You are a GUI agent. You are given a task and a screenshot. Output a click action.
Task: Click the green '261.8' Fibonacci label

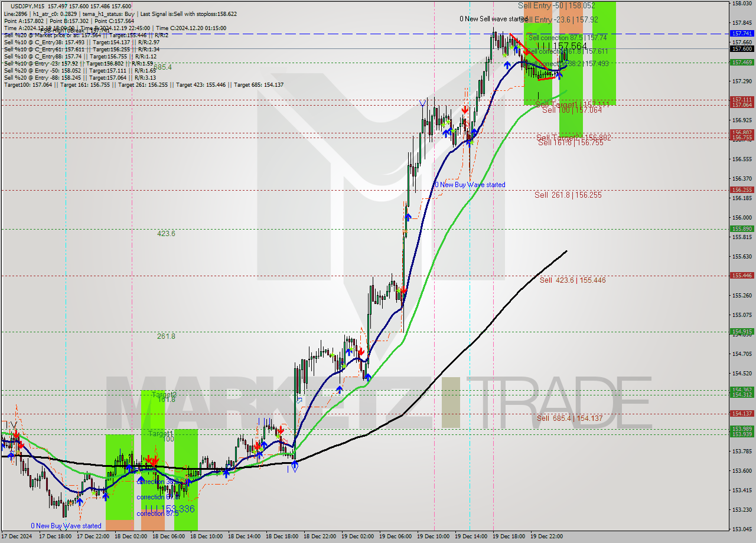pyautogui.click(x=166, y=336)
